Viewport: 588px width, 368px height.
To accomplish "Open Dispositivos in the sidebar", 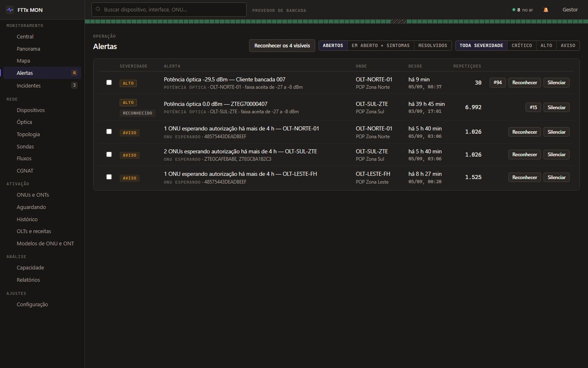I will [42, 110].
